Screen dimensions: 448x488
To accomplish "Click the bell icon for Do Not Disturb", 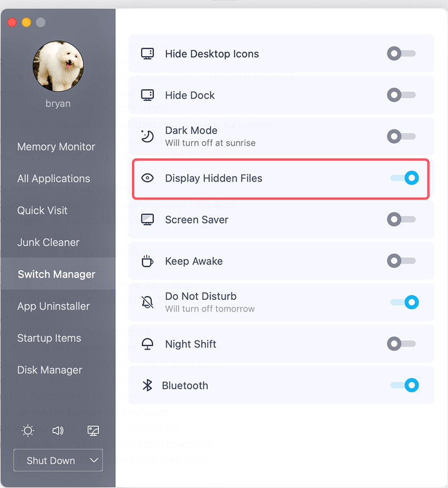I will [x=147, y=302].
